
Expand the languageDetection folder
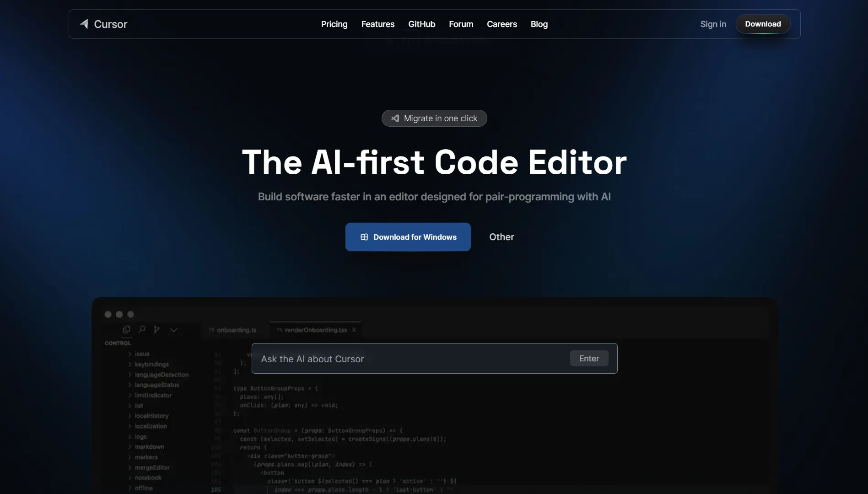click(x=158, y=375)
